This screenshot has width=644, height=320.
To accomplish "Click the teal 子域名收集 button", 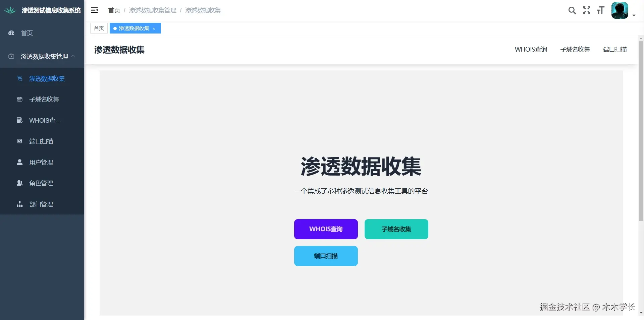I will (396, 229).
